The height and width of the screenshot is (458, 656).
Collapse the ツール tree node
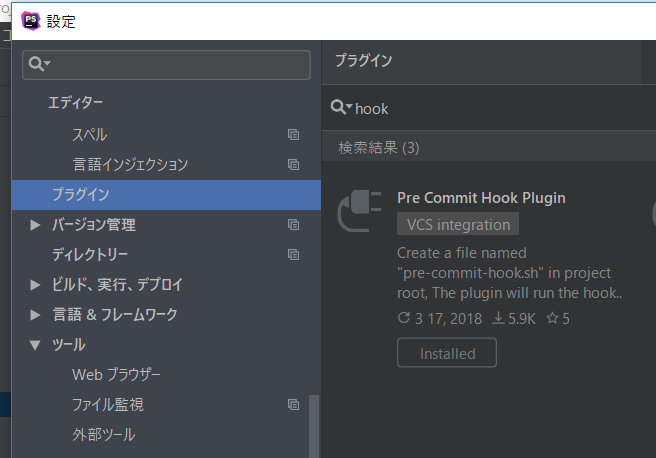coord(36,345)
